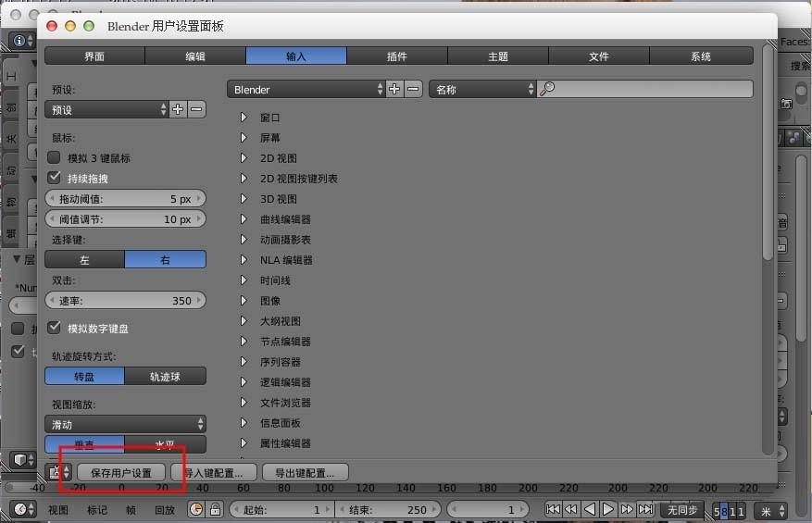Open the 系统 tab
Image resolution: width=812 pixels, height=523 pixels.
click(x=701, y=56)
